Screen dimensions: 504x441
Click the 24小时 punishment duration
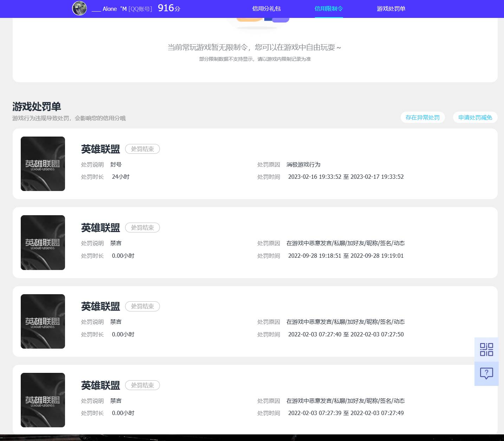[121, 177]
